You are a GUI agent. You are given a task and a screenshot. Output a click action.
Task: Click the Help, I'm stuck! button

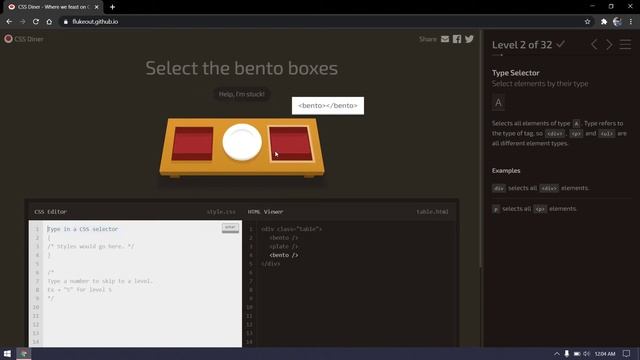tap(241, 94)
